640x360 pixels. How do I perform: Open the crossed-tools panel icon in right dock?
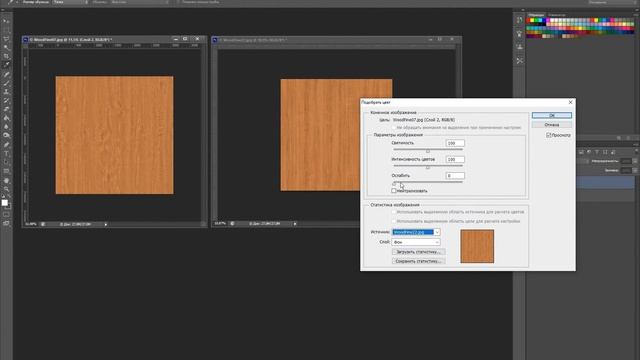519,61
